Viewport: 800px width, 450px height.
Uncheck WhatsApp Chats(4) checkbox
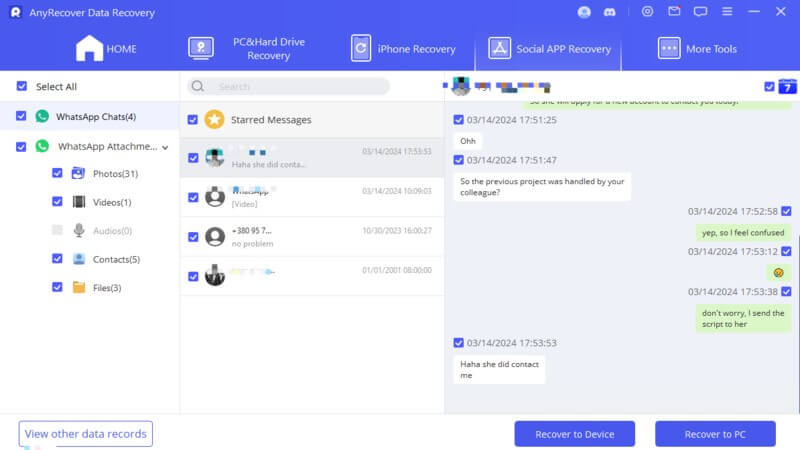[x=21, y=116]
